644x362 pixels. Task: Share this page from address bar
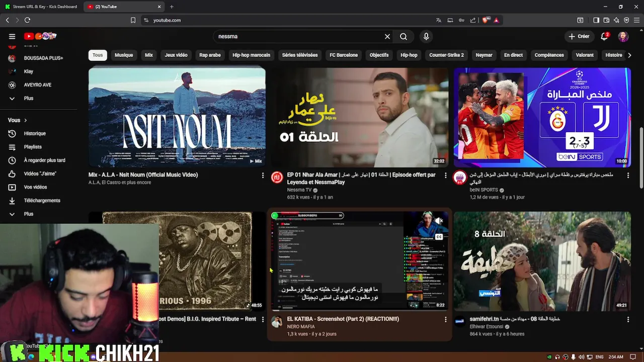click(473, 20)
